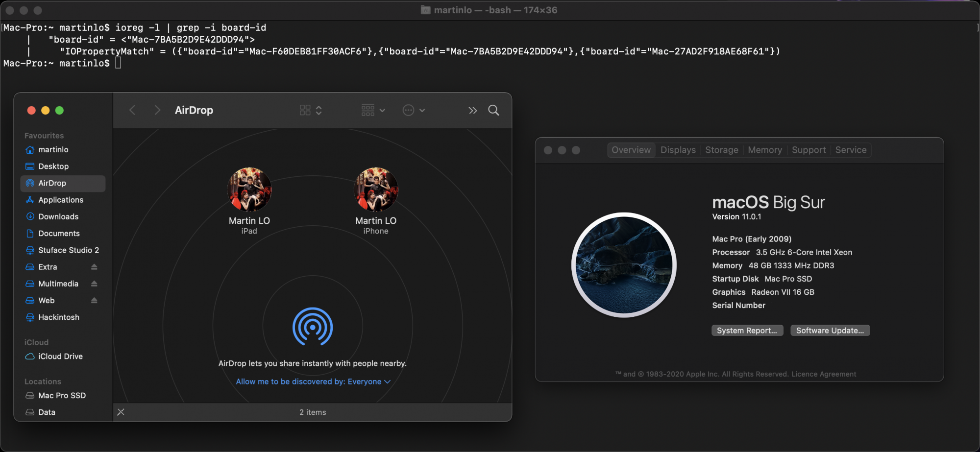Image resolution: width=980 pixels, height=452 pixels.
Task: Eject the Multimedia volume
Action: [x=94, y=284]
